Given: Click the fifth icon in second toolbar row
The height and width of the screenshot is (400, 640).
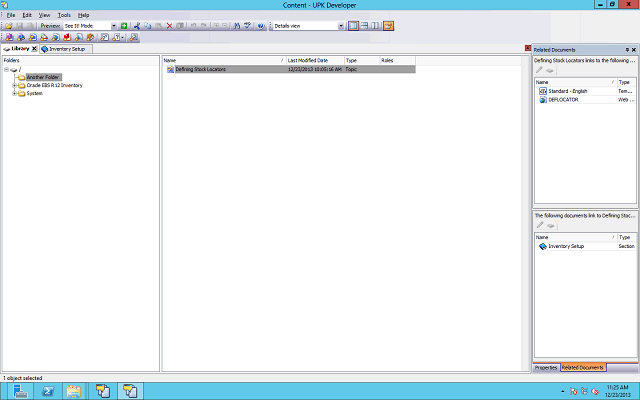Looking at the screenshot, I should tap(56, 38).
